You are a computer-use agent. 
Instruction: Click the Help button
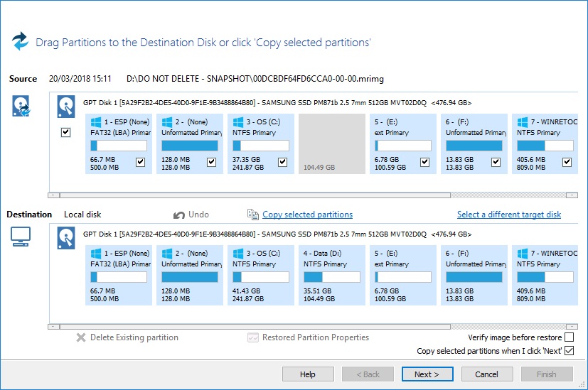[x=308, y=374]
